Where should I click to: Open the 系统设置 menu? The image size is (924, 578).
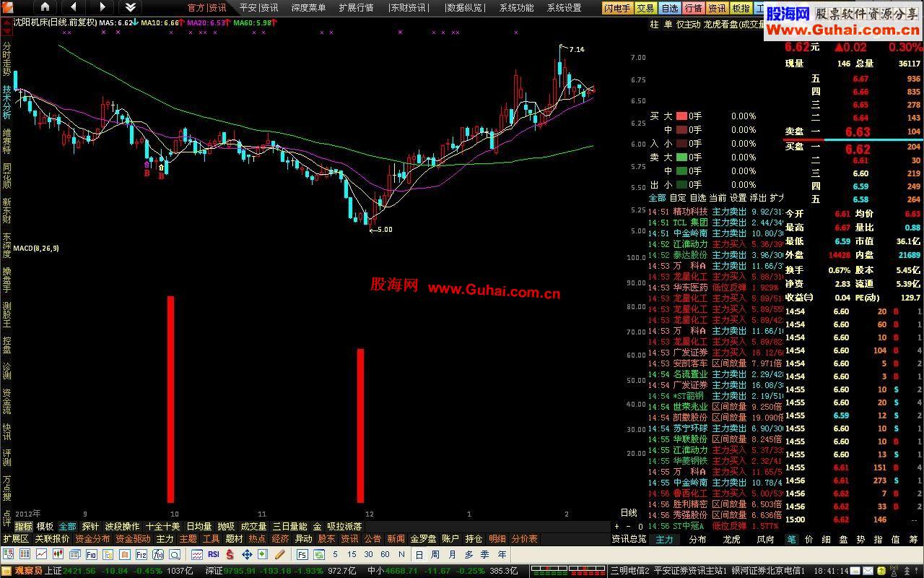(x=564, y=8)
